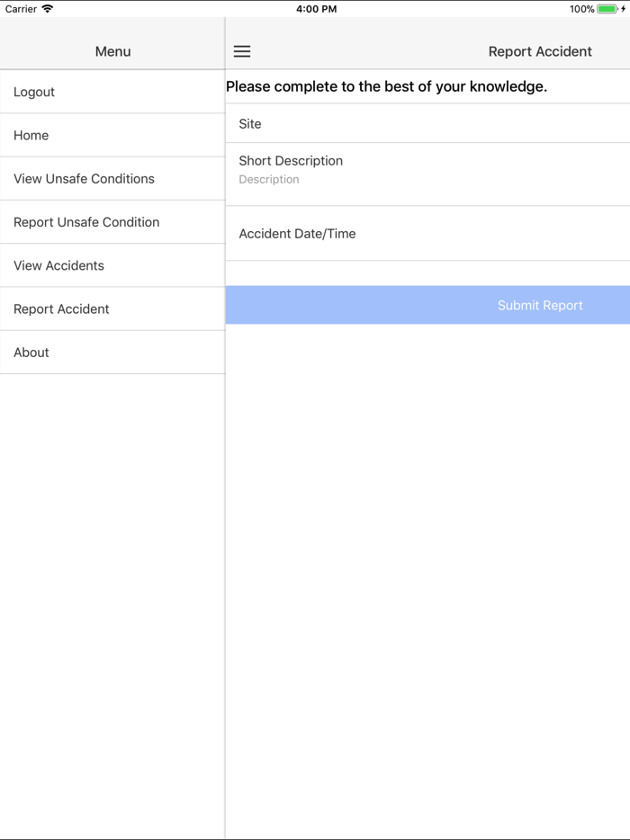The width and height of the screenshot is (630, 840).
Task: Navigate to Home in the menu
Action: 31,135
